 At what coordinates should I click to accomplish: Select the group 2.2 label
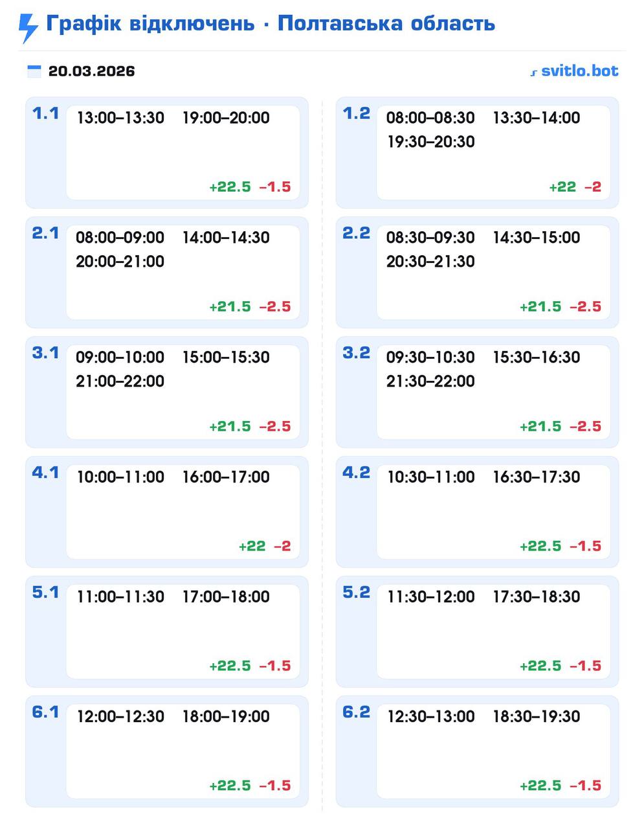click(356, 233)
